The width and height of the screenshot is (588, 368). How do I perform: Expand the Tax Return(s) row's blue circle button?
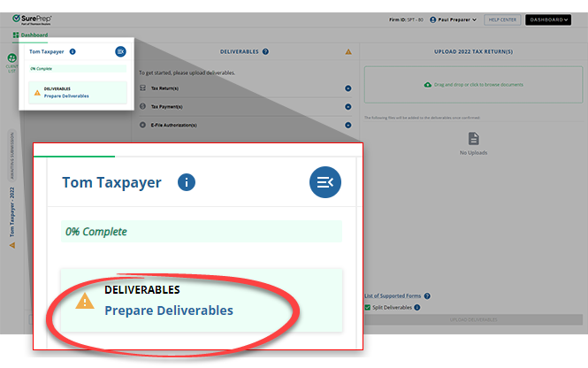[x=348, y=88]
